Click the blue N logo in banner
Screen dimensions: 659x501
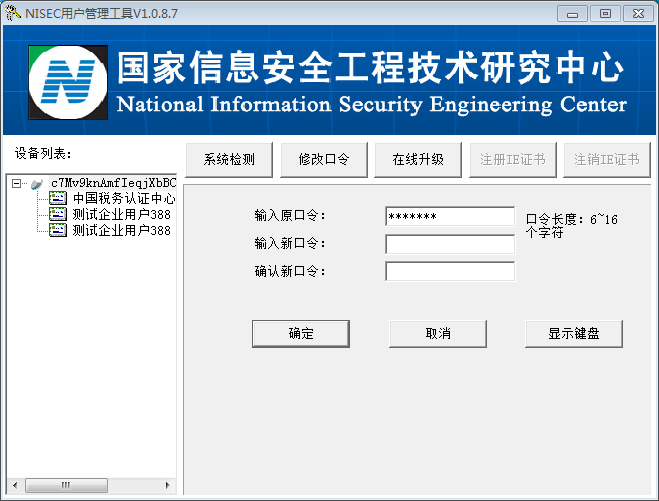tap(68, 81)
